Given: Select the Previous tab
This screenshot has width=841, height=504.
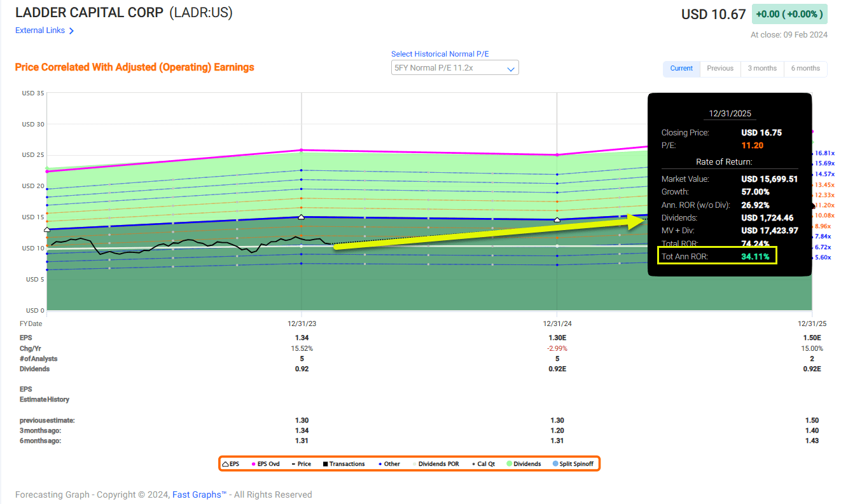Looking at the screenshot, I should pyautogui.click(x=720, y=68).
